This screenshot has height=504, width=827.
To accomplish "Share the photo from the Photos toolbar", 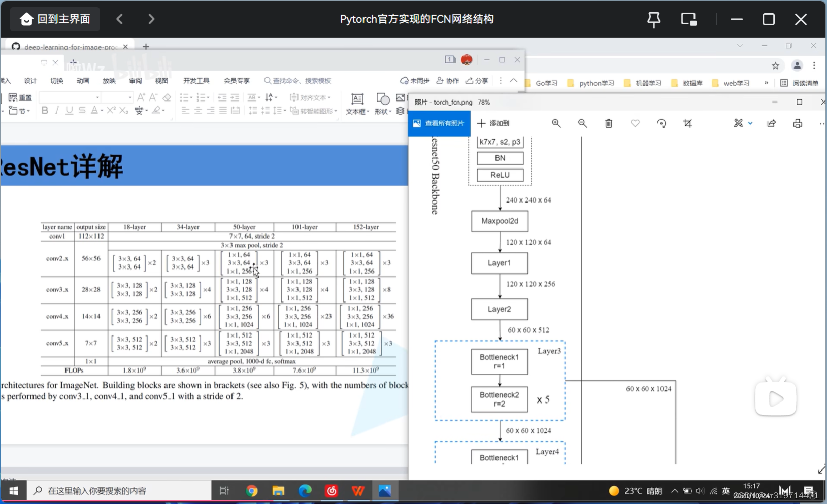I will [x=772, y=123].
